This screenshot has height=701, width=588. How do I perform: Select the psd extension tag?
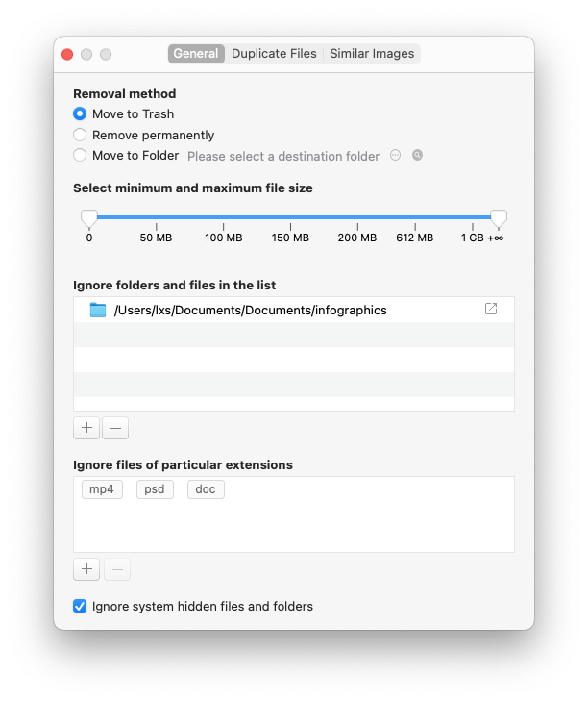(x=155, y=489)
